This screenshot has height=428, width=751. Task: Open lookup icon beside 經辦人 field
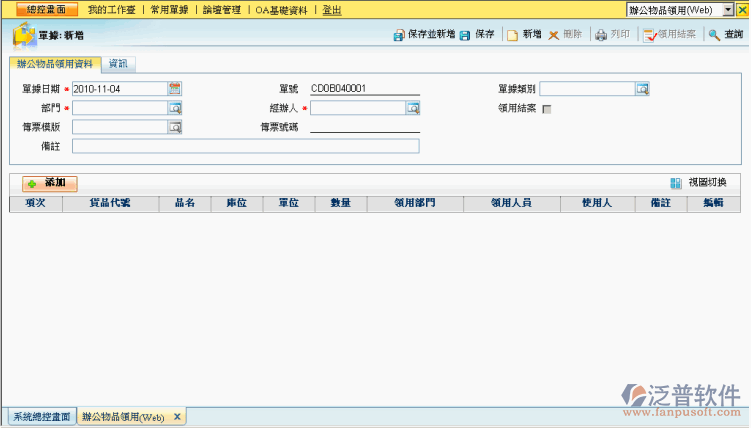click(x=412, y=108)
